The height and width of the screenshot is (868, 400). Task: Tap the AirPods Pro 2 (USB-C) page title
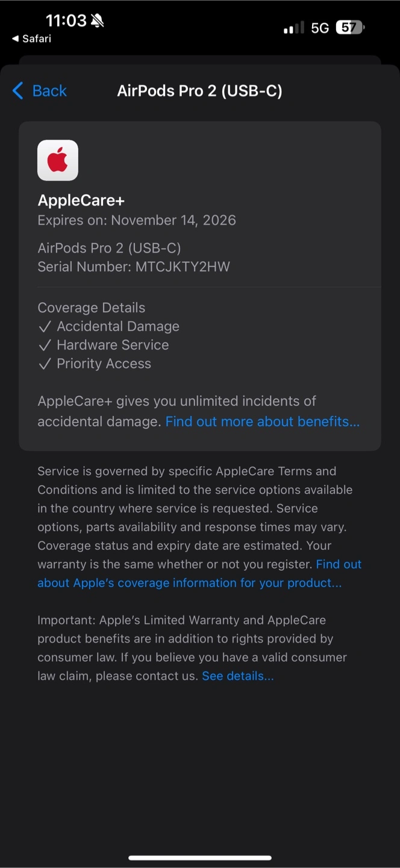[199, 91]
